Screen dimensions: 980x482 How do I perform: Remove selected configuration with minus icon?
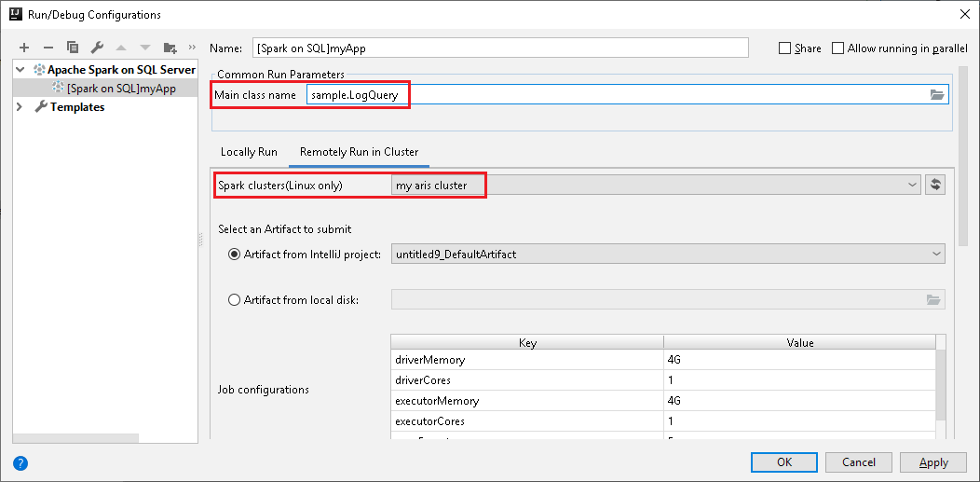pos(48,48)
